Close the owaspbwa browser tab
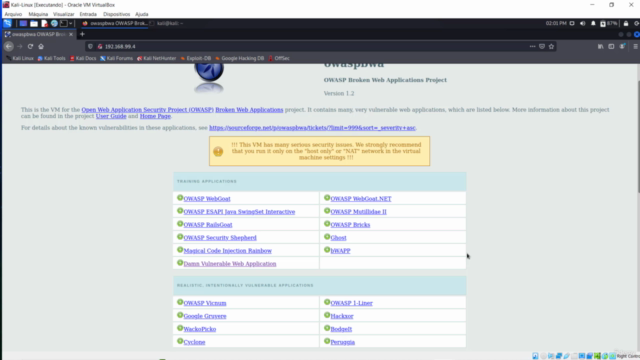Screen dimensions: 640x360 pyautogui.click(x=71, y=35)
